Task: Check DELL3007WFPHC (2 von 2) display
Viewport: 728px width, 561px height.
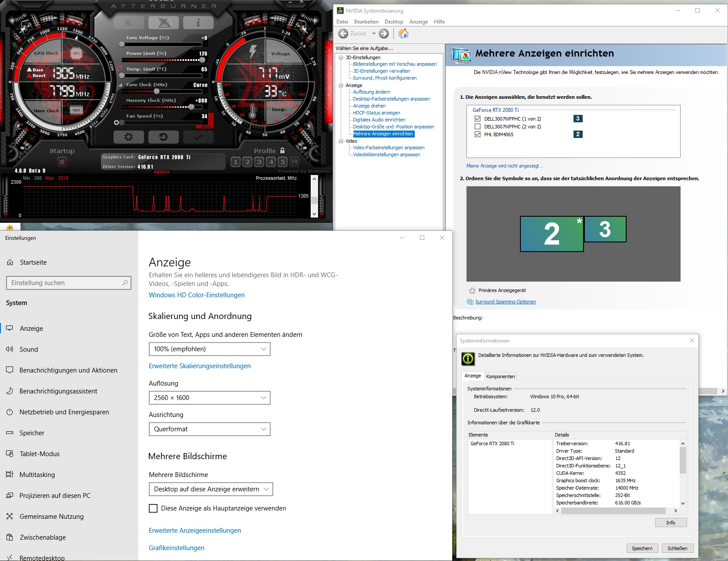Action: coord(477,127)
